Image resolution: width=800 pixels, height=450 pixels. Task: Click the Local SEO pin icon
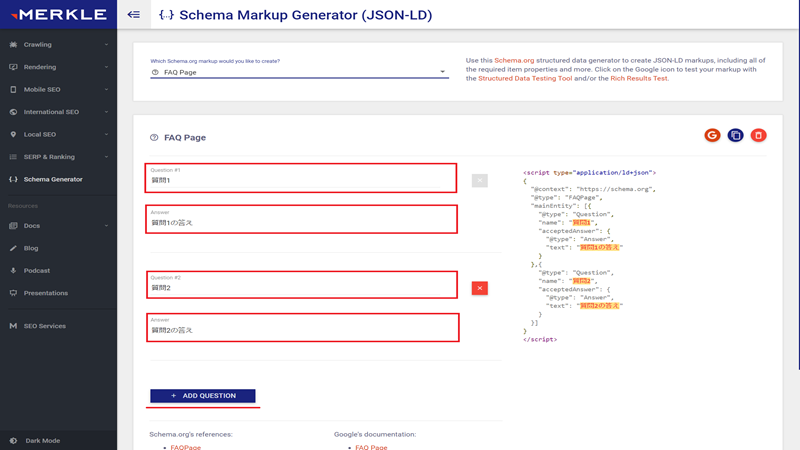pos(13,134)
